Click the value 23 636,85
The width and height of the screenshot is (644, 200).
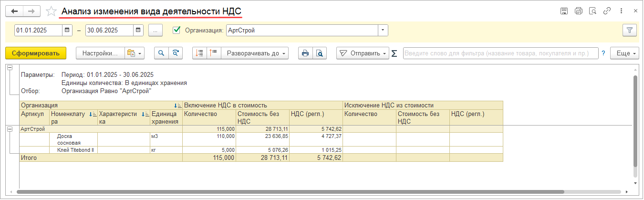[262, 139]
